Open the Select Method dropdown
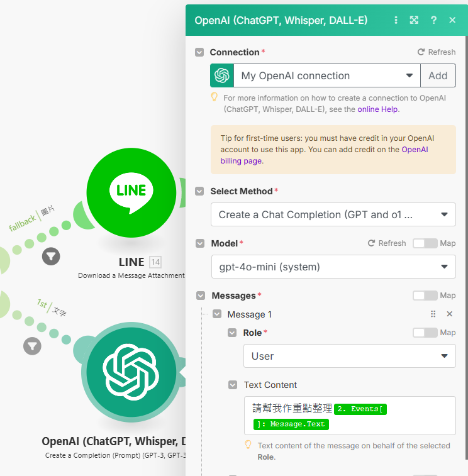 333,214
